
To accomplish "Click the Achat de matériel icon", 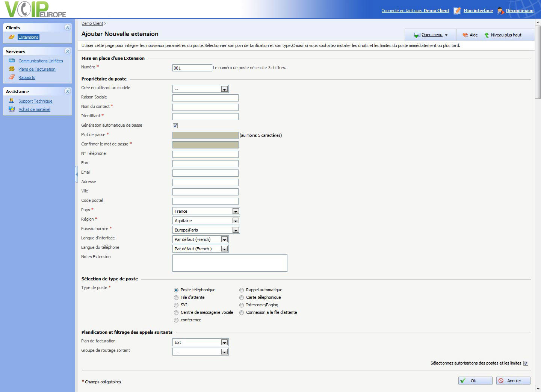I will click(x=12, y=109).
